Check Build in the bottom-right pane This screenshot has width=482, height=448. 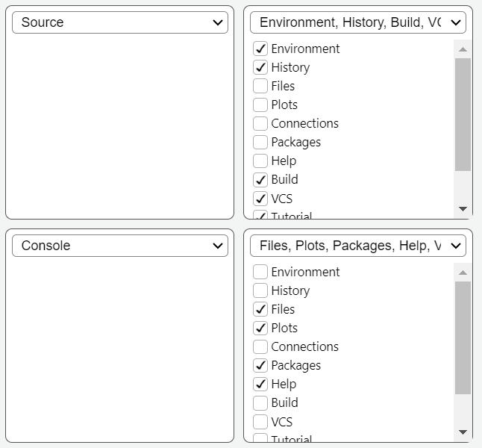(260, 402)
